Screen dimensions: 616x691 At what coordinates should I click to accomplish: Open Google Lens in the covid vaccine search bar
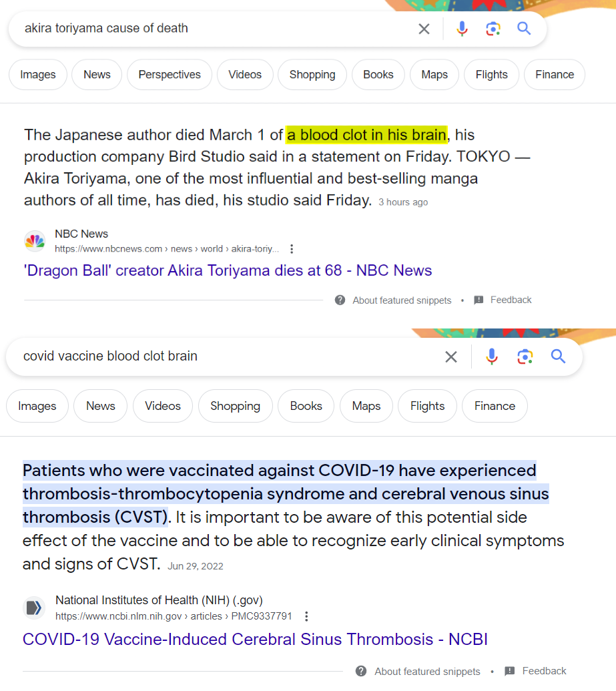(525, 357)
